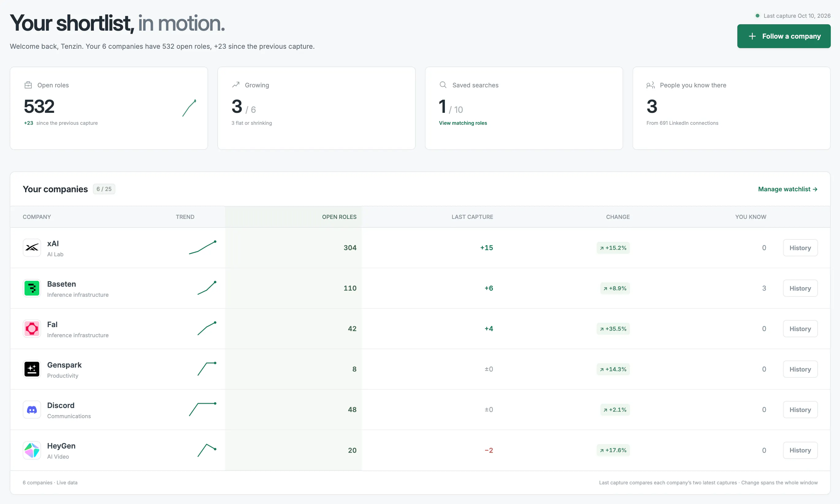
Task: Click the people icon beside People you know
Action: tap(651, 85)
